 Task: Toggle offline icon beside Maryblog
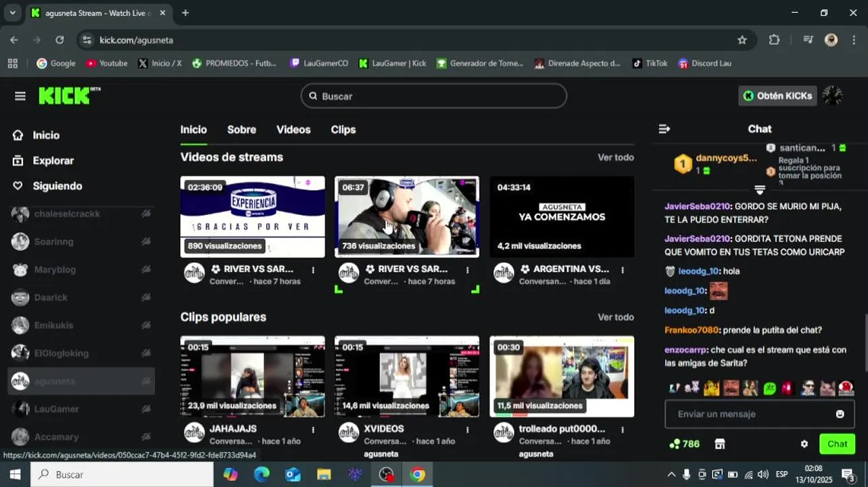coord(145,269)
